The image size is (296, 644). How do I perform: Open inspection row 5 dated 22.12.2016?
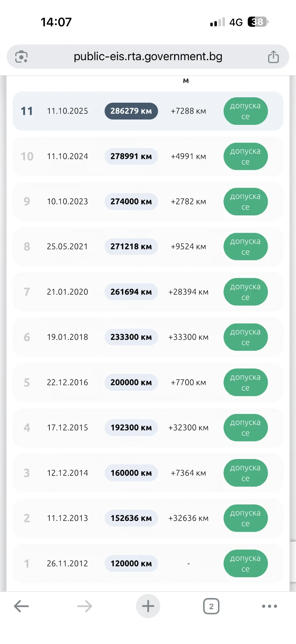pos(148,382)
